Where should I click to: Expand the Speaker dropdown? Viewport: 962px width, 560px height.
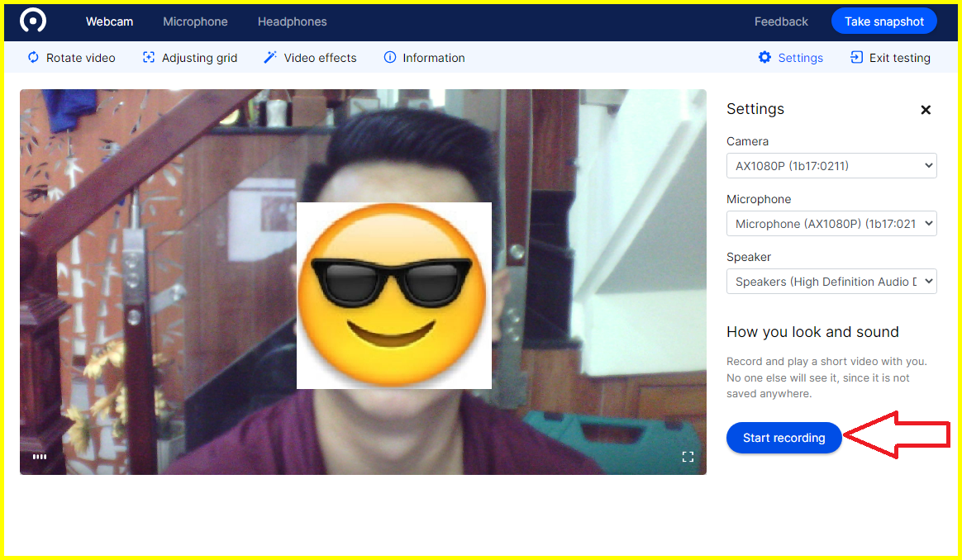coord(831,282)
